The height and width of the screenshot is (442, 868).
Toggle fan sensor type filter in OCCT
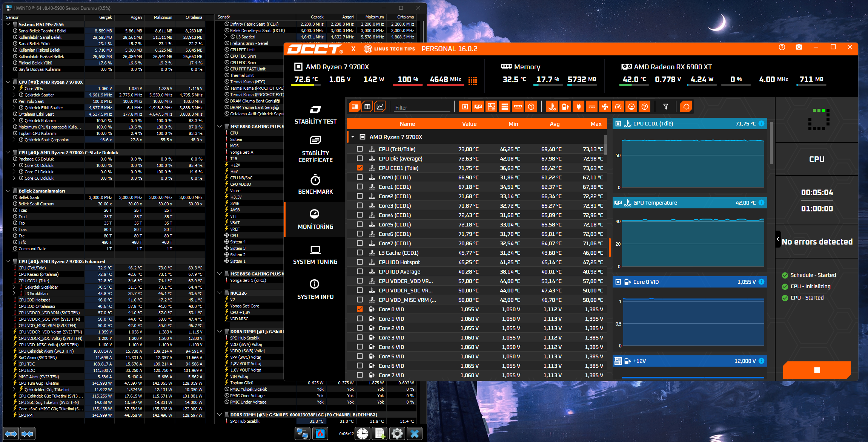click(x=605, y=107)
